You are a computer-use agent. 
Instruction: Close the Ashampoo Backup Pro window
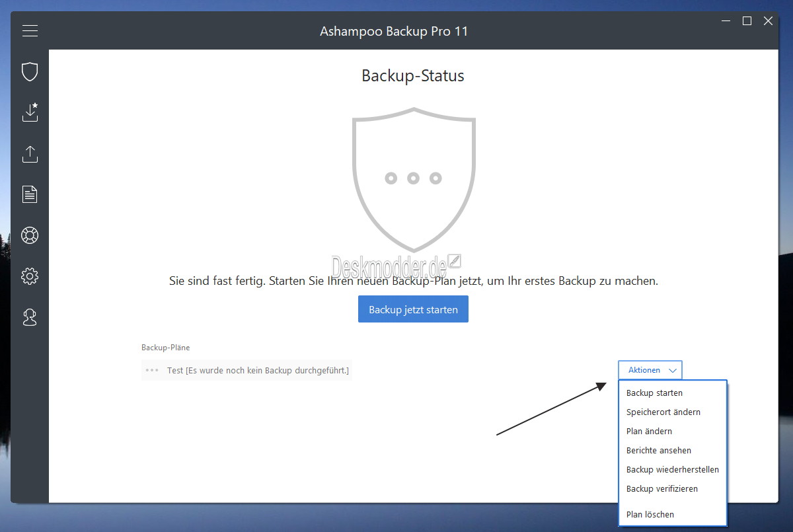pos(768,21)
